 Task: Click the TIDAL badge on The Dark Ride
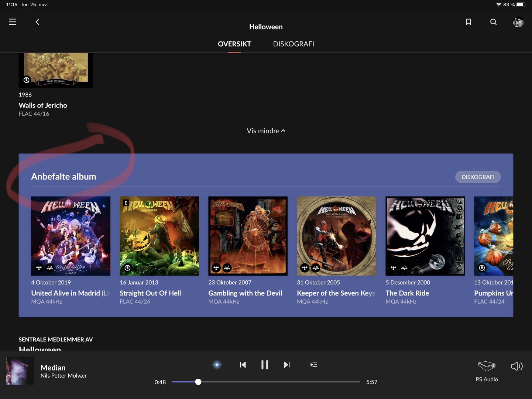(x=393, y=268)
